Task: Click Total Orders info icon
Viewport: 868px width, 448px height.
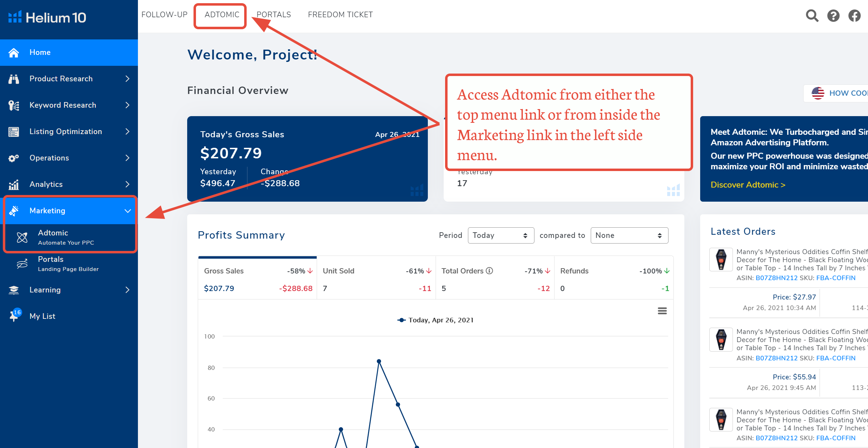Action: coord(489,271)
